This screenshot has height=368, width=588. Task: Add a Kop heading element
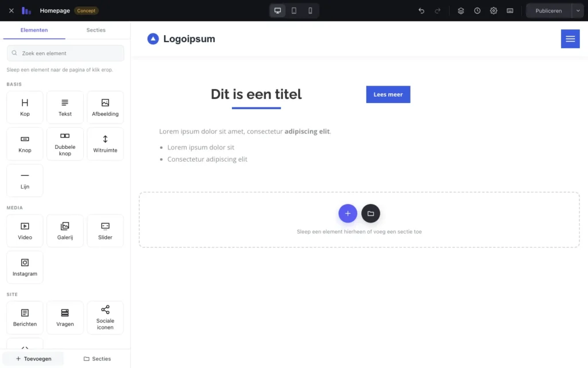coord(25,108)
